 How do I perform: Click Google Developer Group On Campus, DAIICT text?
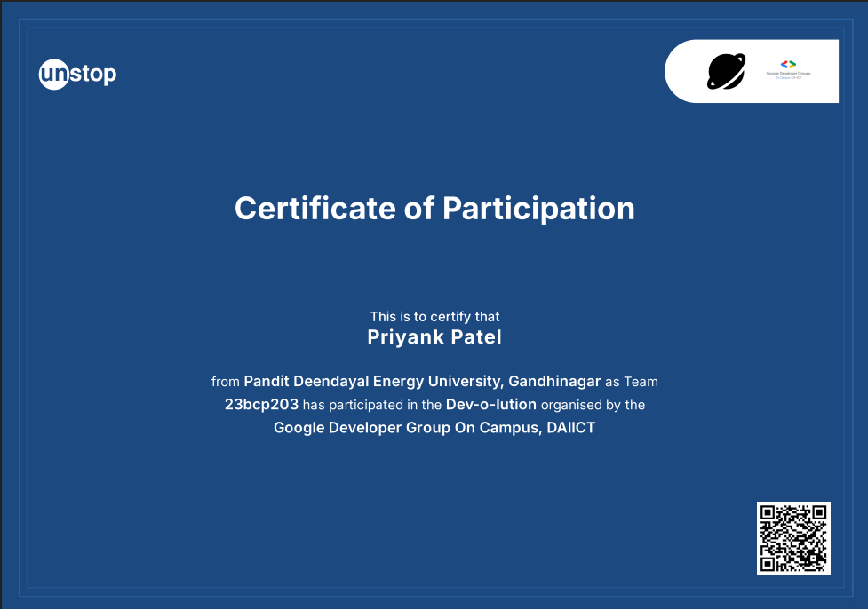tap(434, 428)
